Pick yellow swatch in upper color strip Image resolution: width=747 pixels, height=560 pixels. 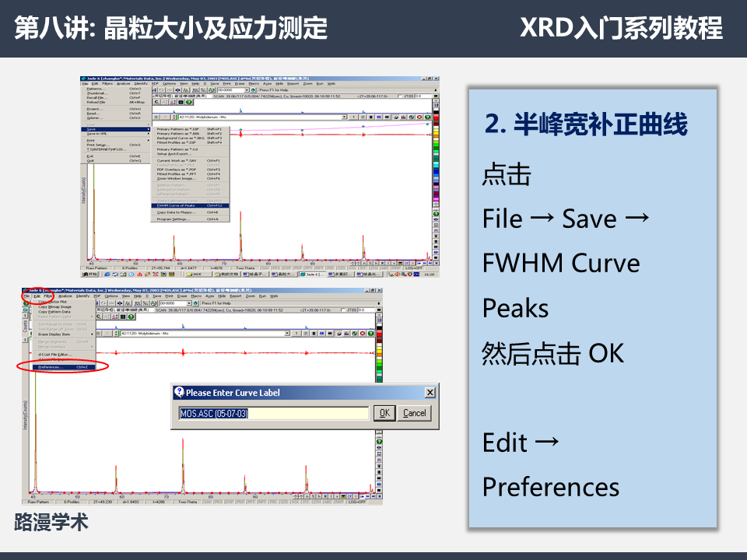click(x=436, y=133)
